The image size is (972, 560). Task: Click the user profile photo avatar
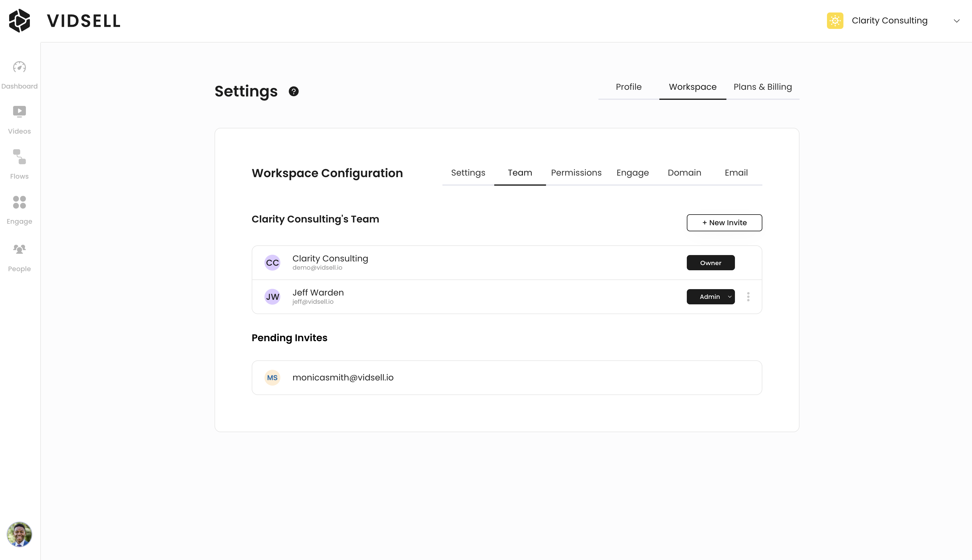click(19, 534)
